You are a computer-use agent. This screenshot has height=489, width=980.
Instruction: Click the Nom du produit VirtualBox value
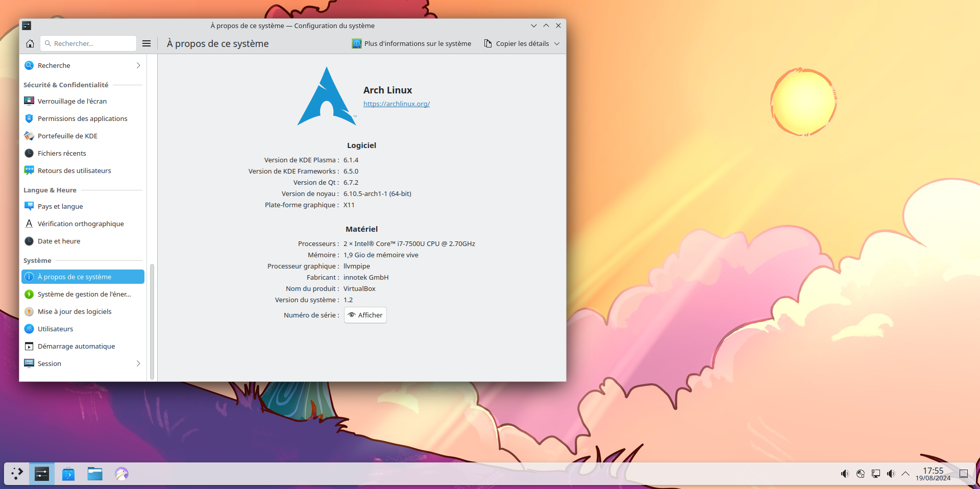pyautogui.click(x=359, y=288)
